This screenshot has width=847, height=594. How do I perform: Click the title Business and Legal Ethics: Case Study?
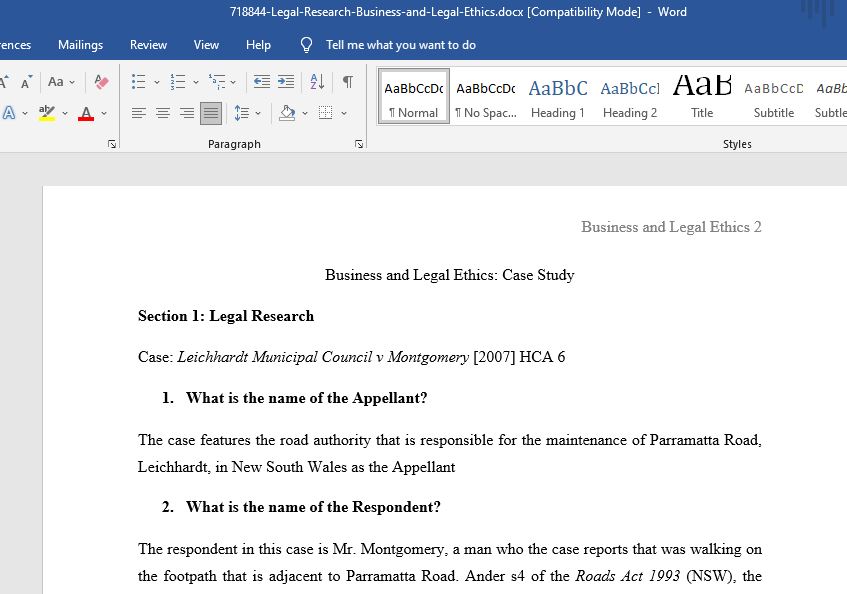point(449,275)
